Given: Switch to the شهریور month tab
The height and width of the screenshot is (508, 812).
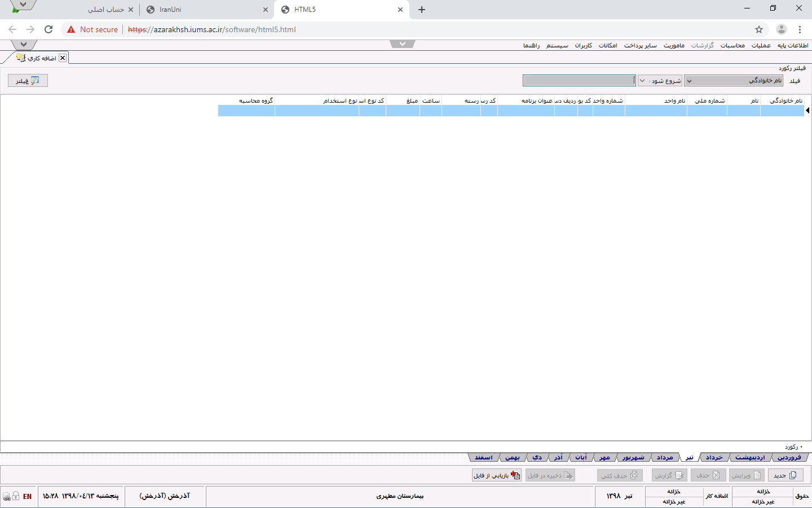Looking at the screenshot, I should click(633, 457).
